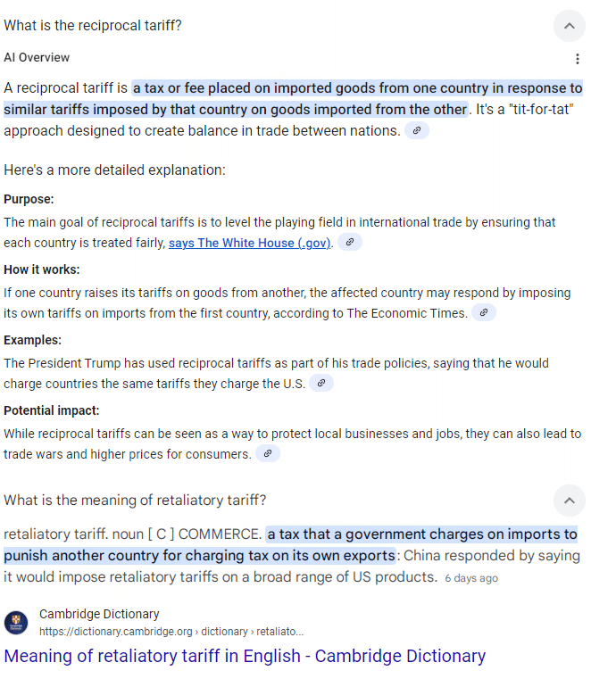
Task: Collapse the reciprocal tariff question chevron
Action: tap(570, 26)
